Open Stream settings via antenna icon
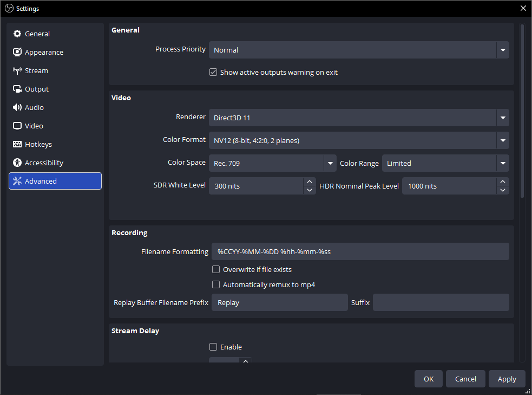Viewport: 532px width, 395px height. pos(17,71)
